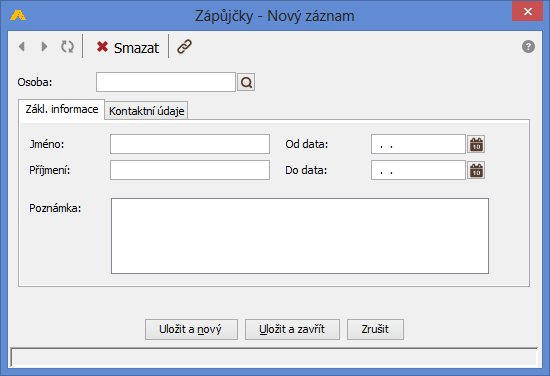Go to previous record arrow
The width and height of the screenshot is (550, 376).
(22, 47)
